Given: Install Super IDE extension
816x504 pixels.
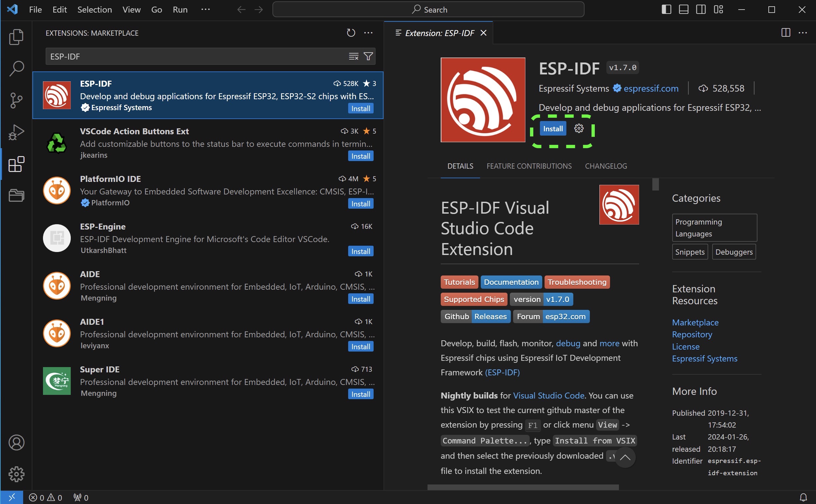Looking at the screenshot, I should [360, 394].
